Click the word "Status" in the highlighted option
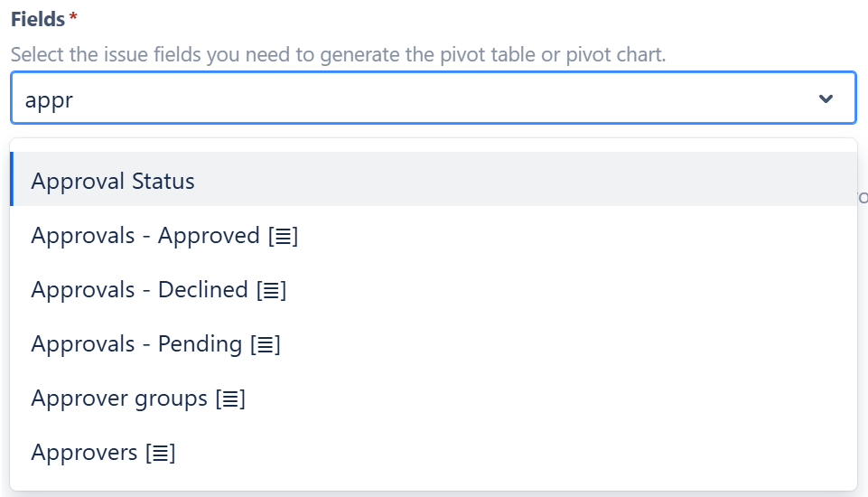 163,181
